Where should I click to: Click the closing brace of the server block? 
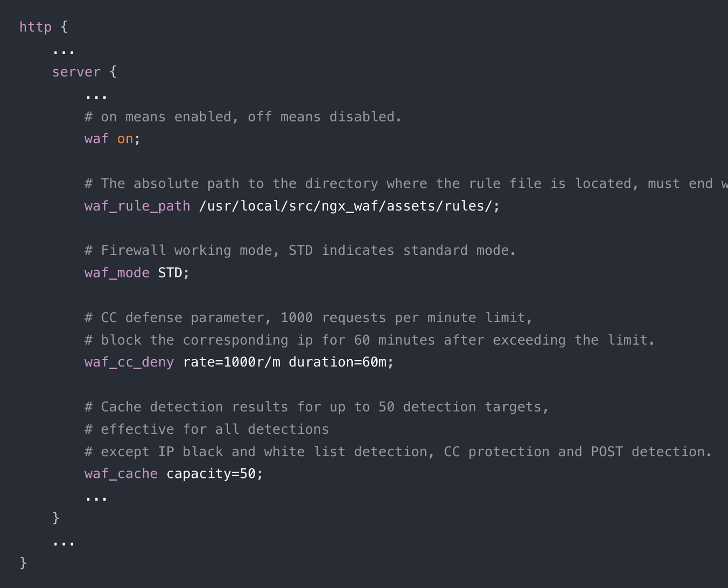click(x=56, y=518)
